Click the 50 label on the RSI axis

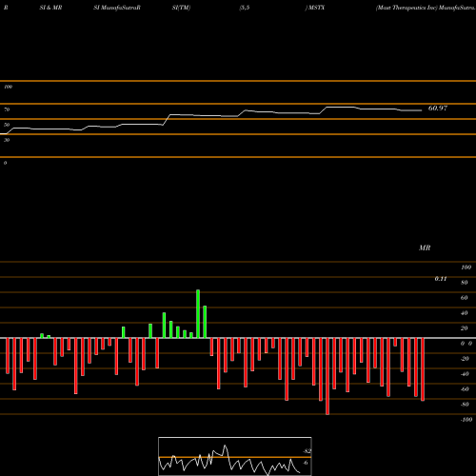(x=7, y=125)
